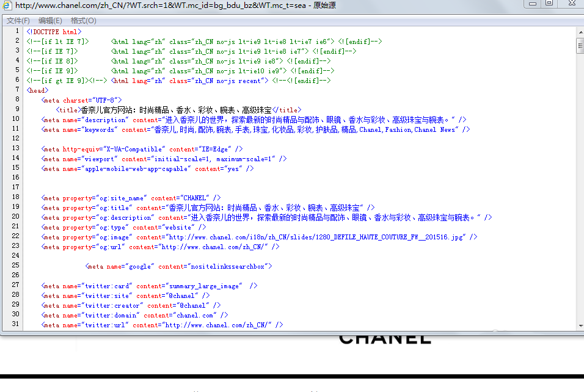The image size is (584, 392).
Task: Click the CHANEL logo in the browser window behind
Action: point(385,339)
